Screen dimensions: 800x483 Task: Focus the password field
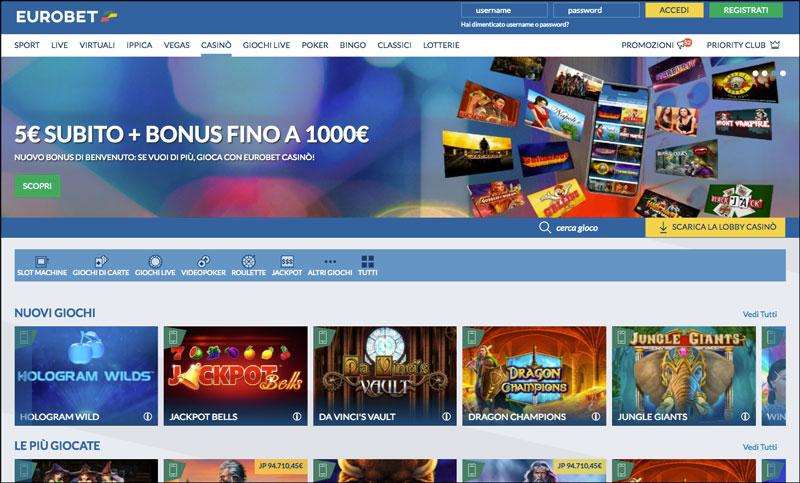(x=596, y=10)
